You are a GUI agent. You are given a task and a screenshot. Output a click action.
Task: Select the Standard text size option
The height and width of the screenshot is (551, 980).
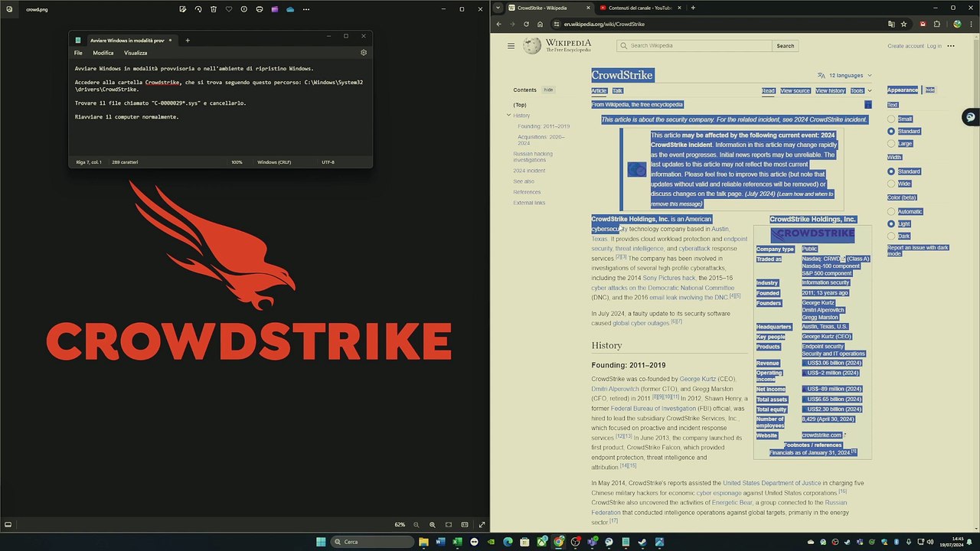point(891,132)
